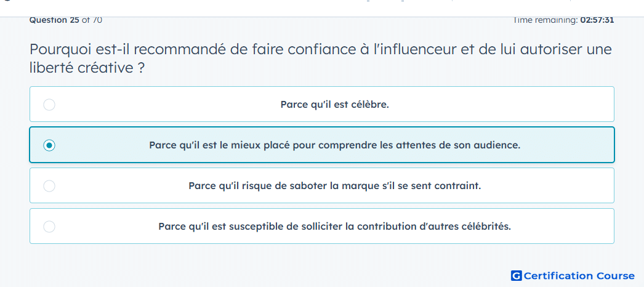Click the answer text "Parce qu'il est célèbre."
Image resolution: width=644 pixels, height=287 pixels.
[335, 105]
